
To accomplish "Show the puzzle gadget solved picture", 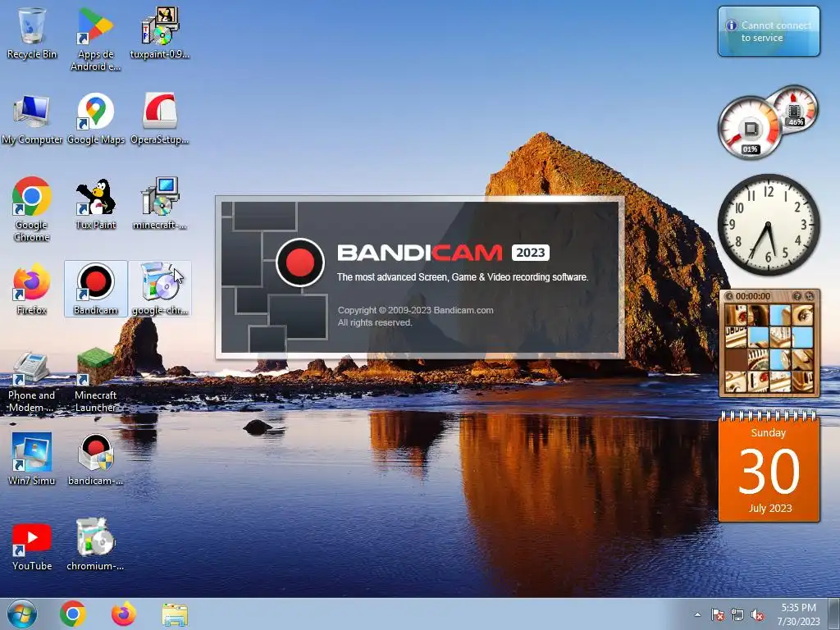I will click(797, 296).
